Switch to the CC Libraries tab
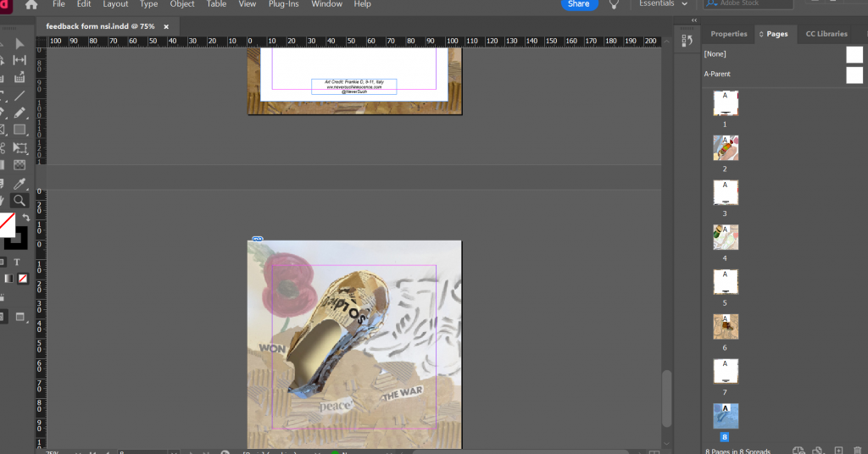 tap(826, 34)
